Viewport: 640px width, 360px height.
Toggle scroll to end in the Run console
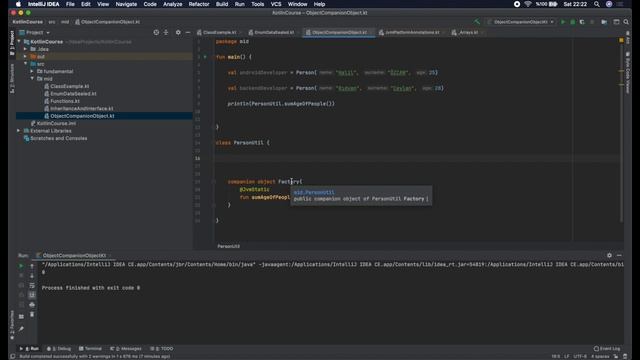pos(32,295)
